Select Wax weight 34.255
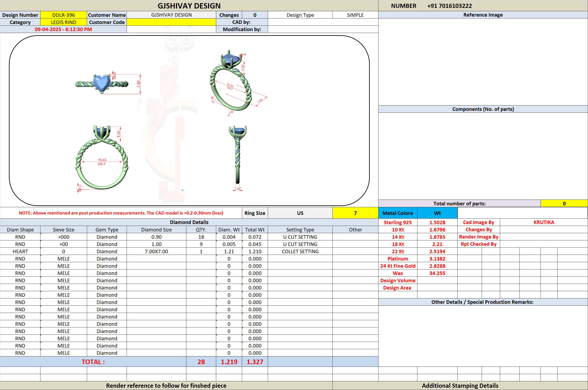This screenshot has width=588, height=390. 437,273
